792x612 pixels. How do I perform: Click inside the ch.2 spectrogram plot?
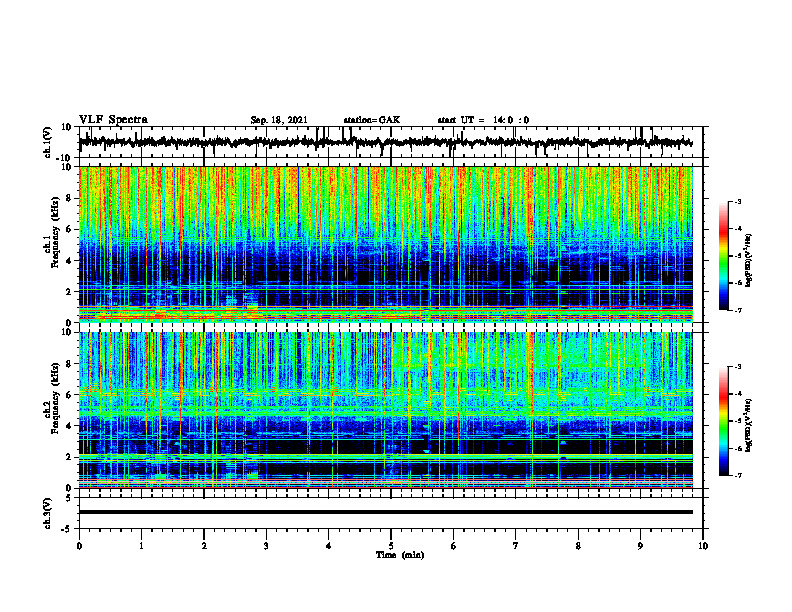[385, 410]
